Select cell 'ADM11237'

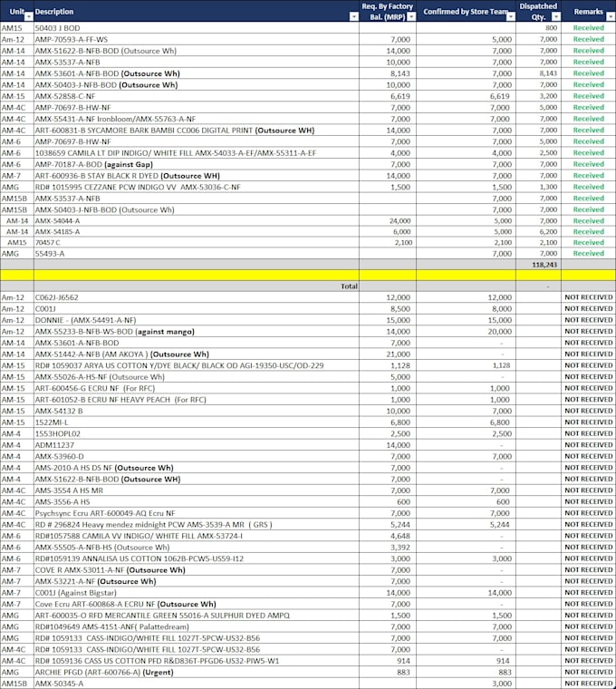(197, 445)
